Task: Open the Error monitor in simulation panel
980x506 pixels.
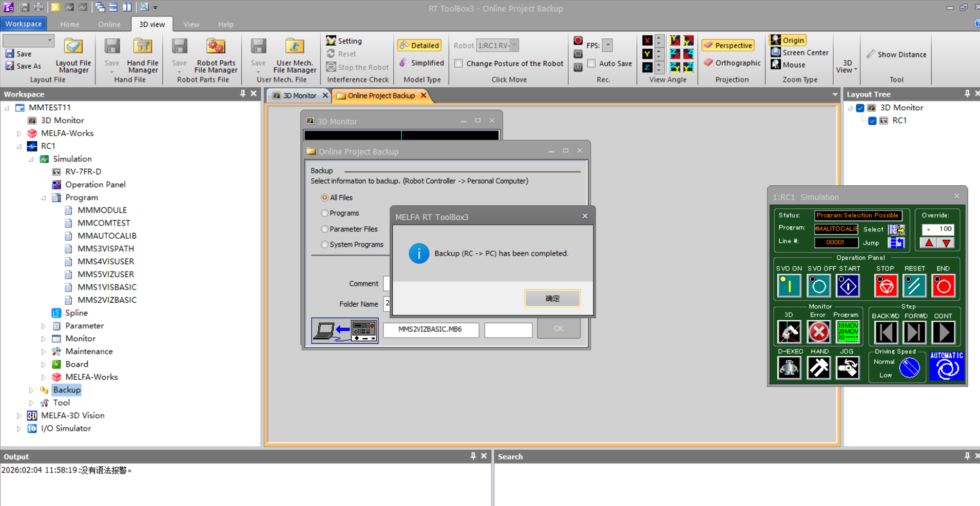Action: click(x=818, y=332)
